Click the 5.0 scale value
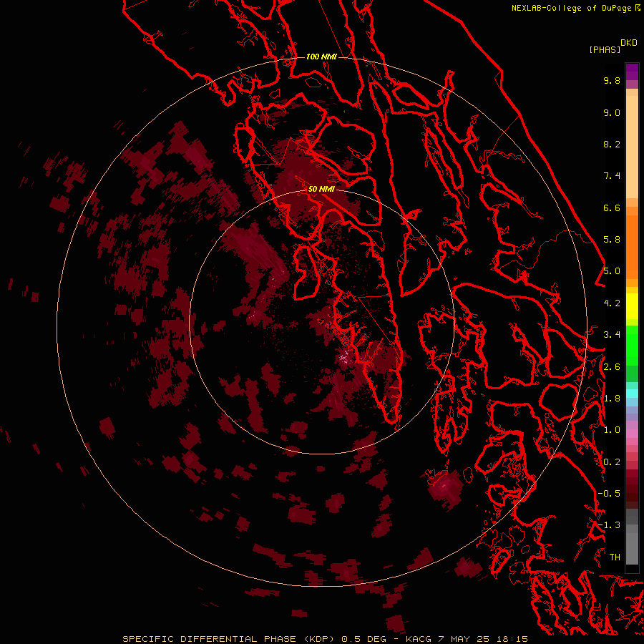644x644 pixels. [x=612, y=271]
